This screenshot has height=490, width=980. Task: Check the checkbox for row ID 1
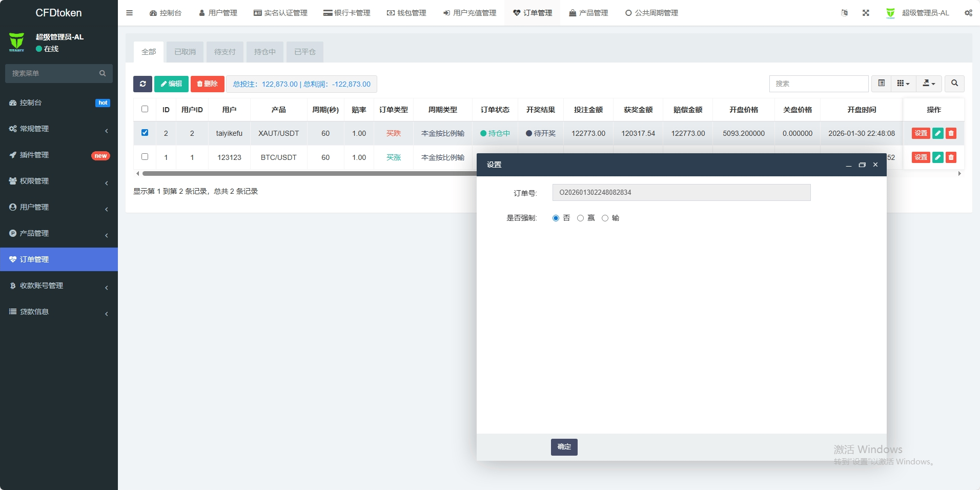145,157
